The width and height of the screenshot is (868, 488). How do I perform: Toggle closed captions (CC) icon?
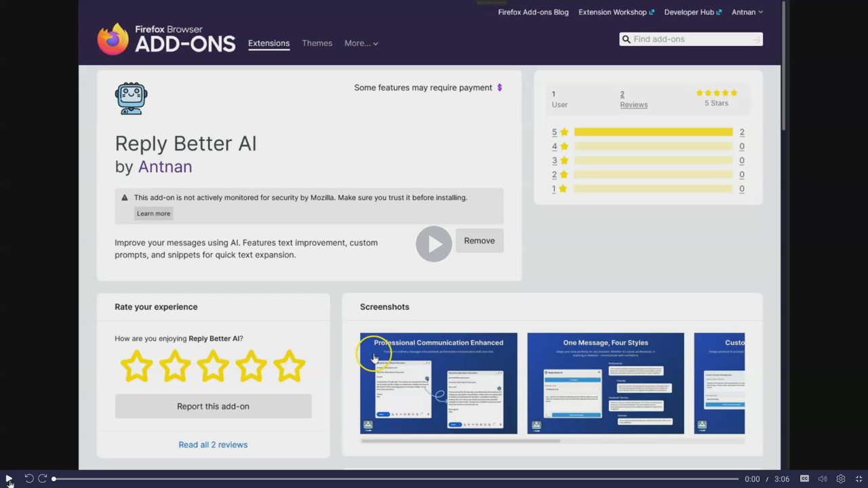coord(804,479)
